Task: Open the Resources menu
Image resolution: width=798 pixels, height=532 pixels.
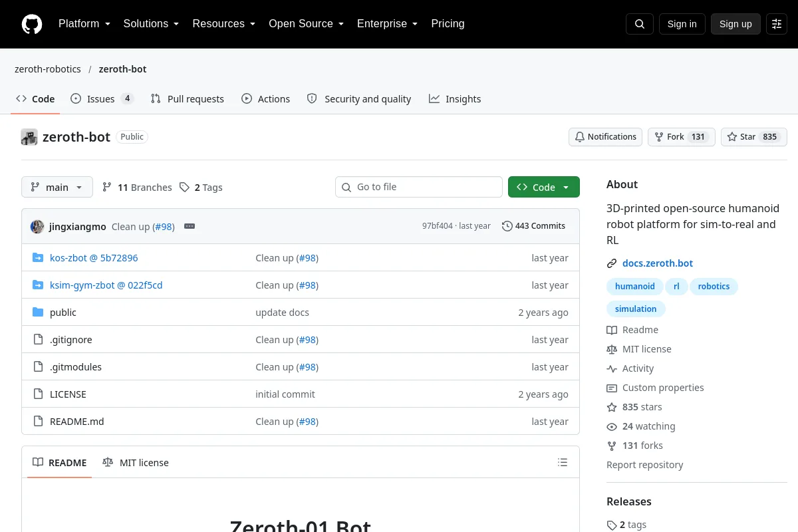Action: (x=224, y=24)
